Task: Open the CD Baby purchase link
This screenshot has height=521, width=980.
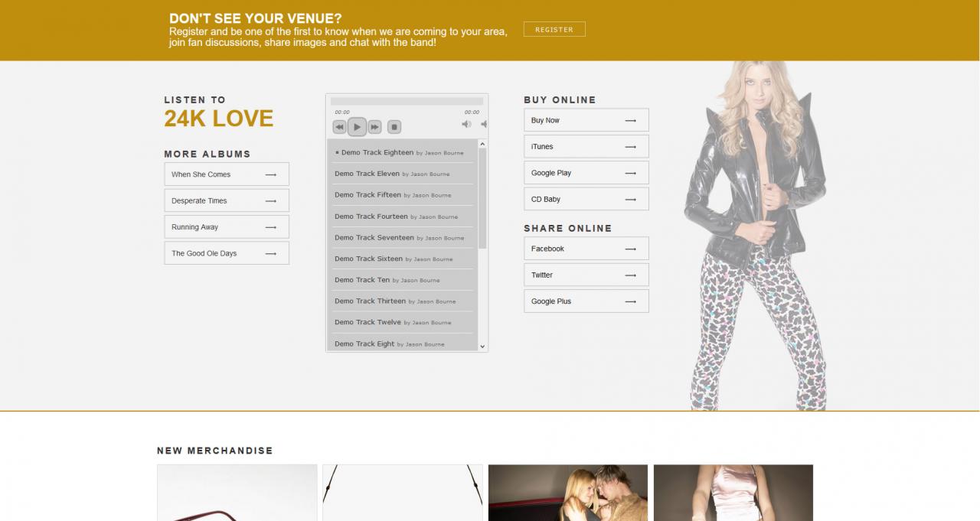Action: (x=586, y=199)
